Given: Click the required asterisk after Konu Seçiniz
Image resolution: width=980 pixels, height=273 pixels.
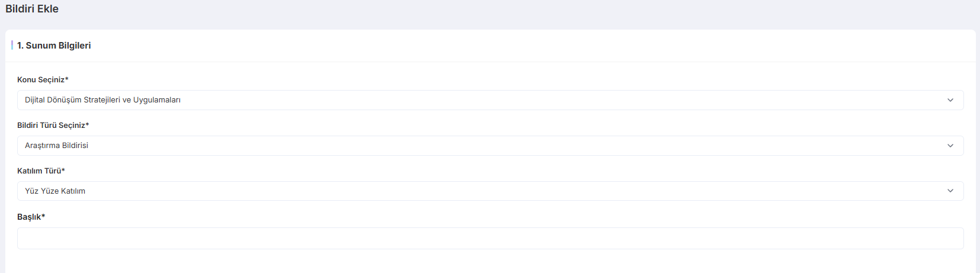Looking at the screenshot, I should pyautogui.click(x=67, y=79).
